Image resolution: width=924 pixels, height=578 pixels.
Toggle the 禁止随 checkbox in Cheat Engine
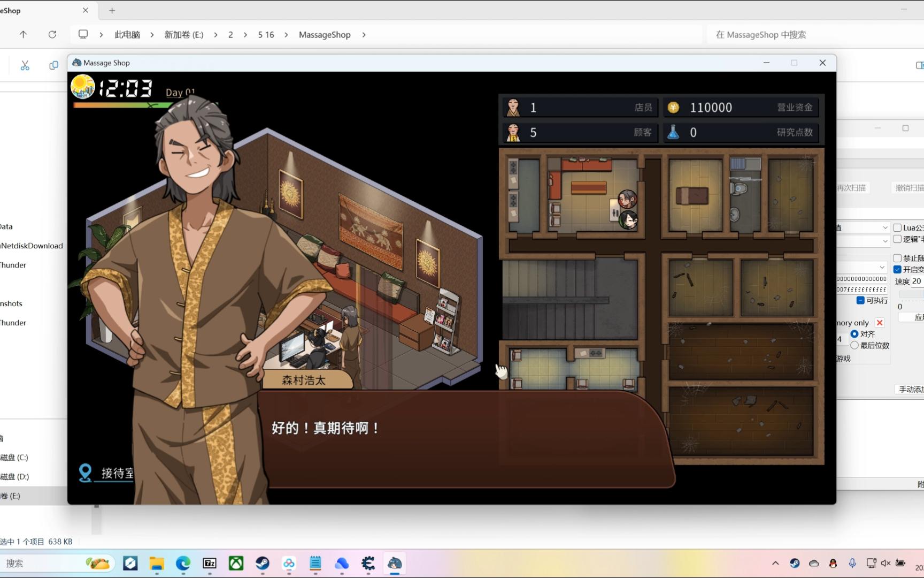point(897,258)
